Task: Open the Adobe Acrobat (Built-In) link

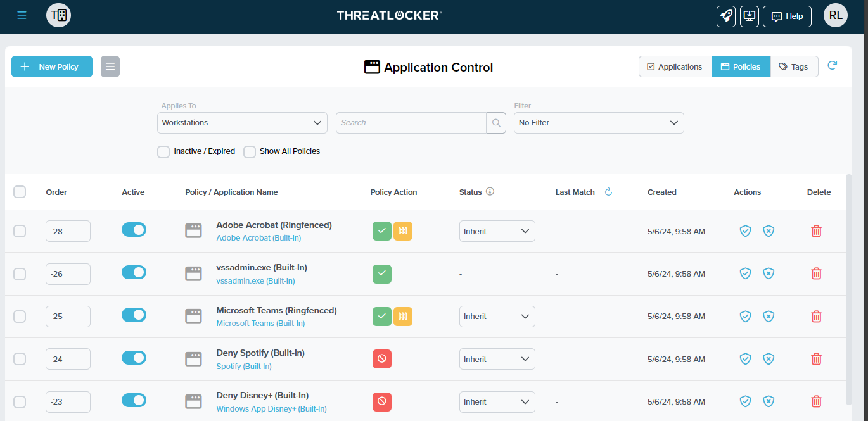Action: pyautogui.click(x=258, y=238)
